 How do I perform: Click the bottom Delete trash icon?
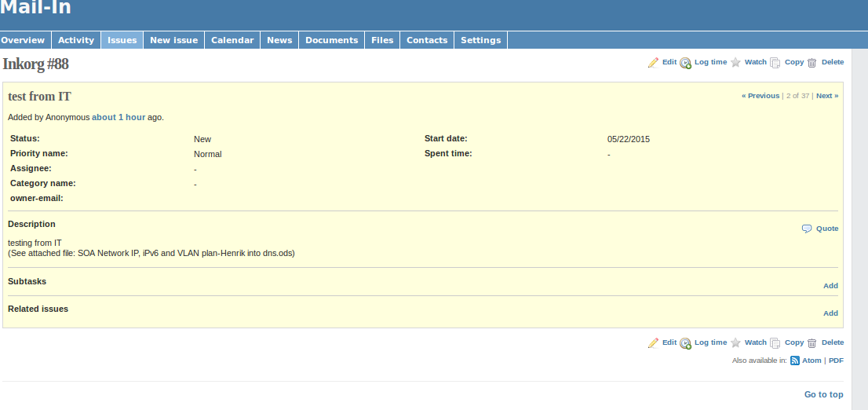click(812, 343)
